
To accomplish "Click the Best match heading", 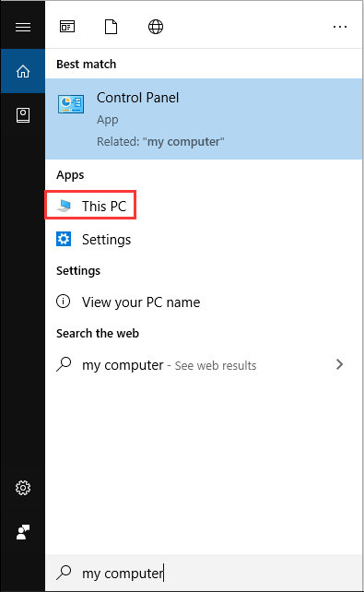I will [x=87, y=65].
